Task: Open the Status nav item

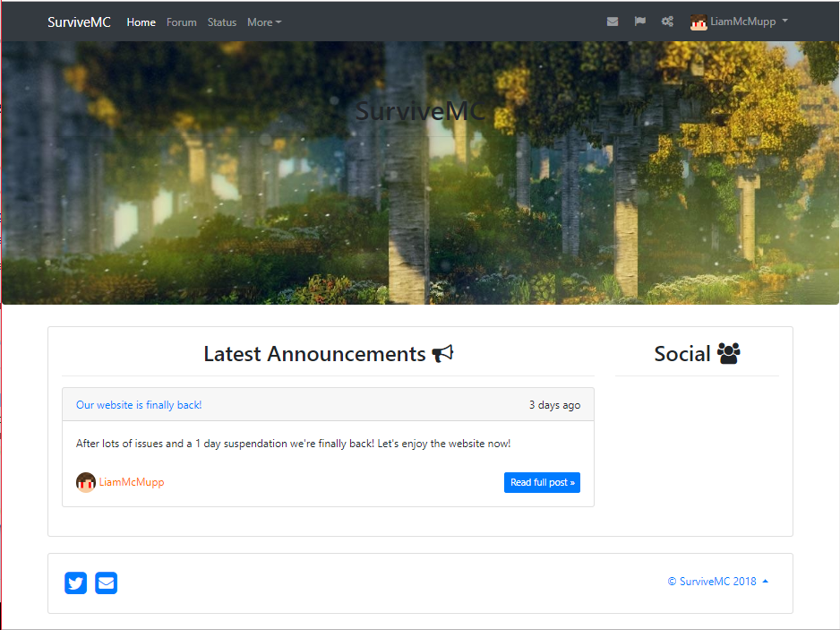Action: (222, 22)
